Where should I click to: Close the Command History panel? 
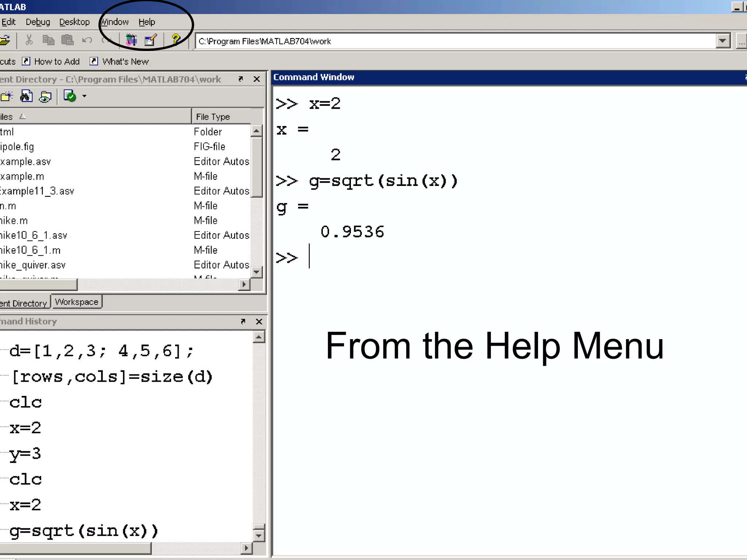[259, 321]
